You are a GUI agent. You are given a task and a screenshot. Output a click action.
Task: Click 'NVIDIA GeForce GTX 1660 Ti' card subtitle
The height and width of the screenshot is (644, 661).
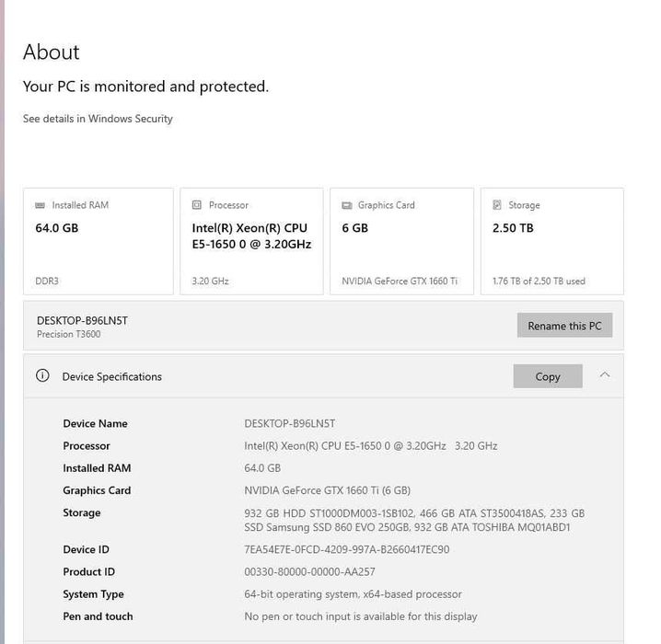click(x=400, y=281)
